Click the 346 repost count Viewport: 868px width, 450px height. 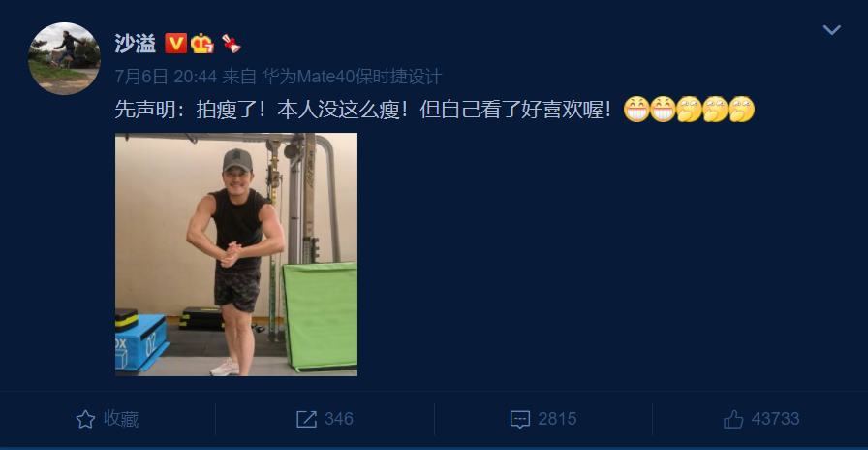339,419
